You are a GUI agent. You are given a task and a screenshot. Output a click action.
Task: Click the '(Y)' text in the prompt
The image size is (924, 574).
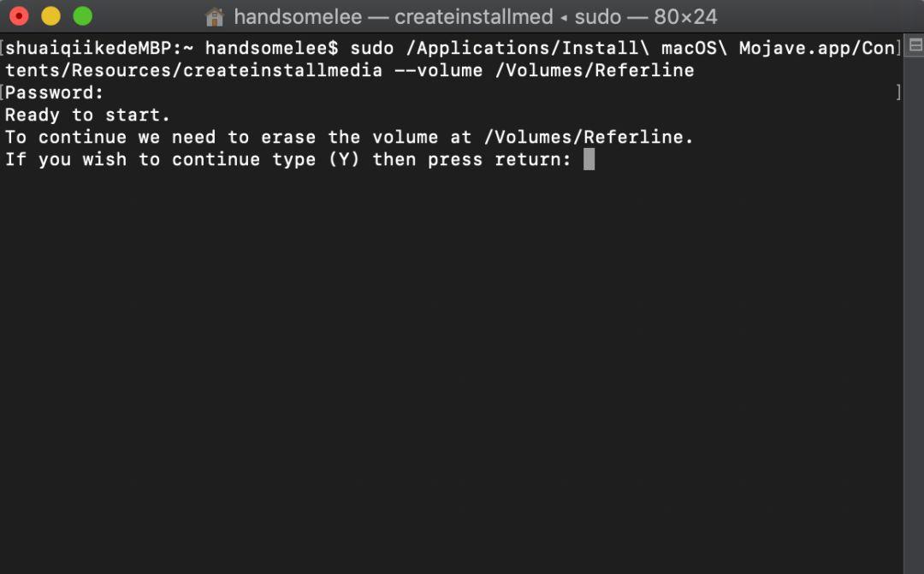pyautogui.click(x=344, y=159)
